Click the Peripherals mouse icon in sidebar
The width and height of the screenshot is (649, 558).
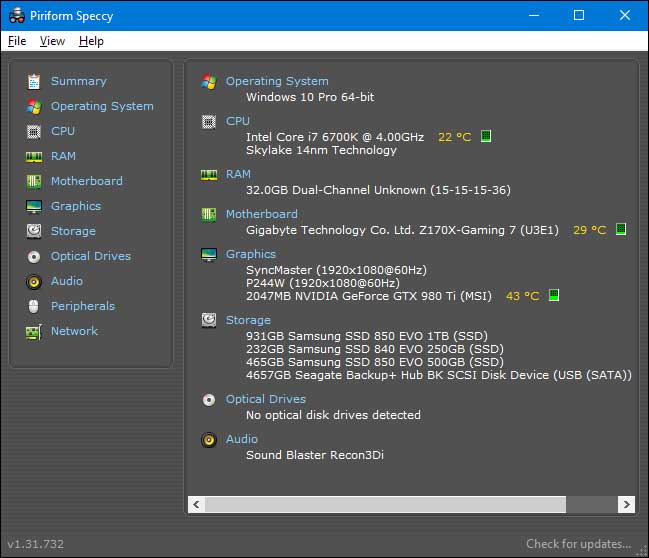coord(34,306)
